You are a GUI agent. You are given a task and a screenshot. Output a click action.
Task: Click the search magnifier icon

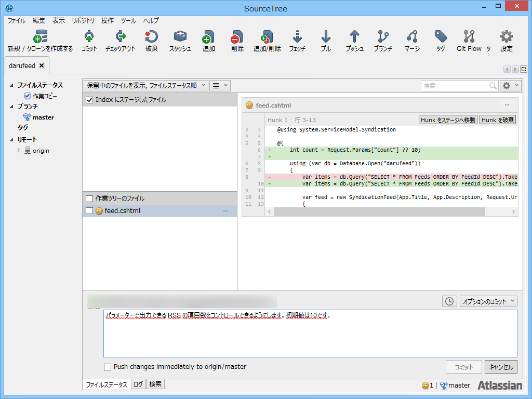[x=493, y=86]
